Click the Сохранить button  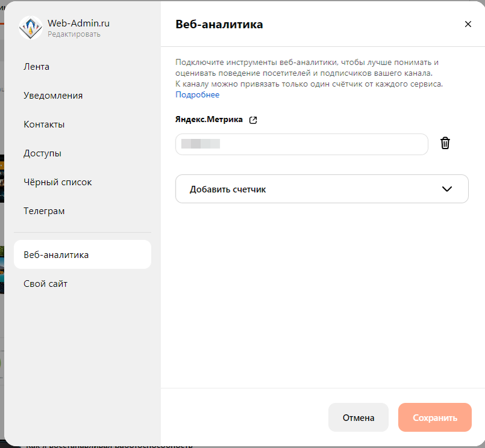(434, 417)
